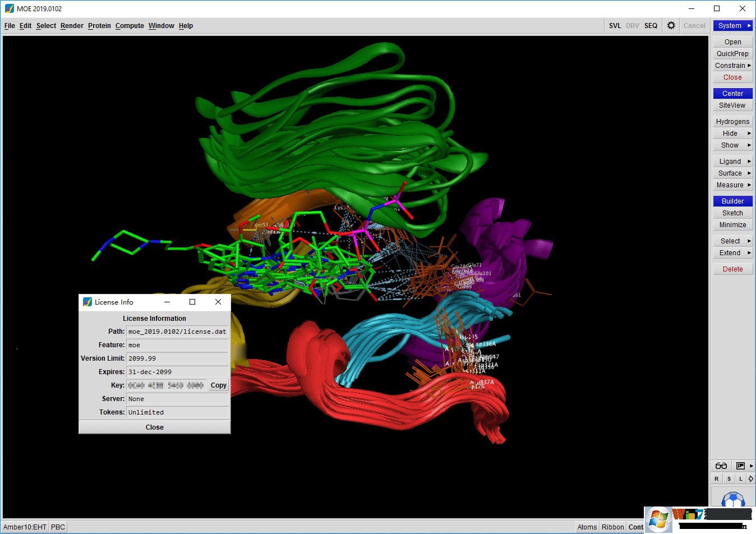Screen dimensions: 756x534
Task: Click the SVL toolbar icon
Action: 615,25
